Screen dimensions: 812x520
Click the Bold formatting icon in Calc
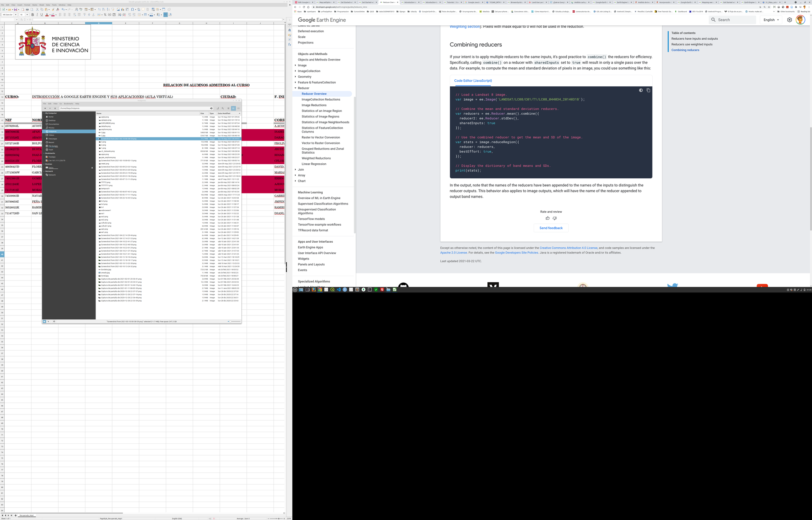coord(33,15)
